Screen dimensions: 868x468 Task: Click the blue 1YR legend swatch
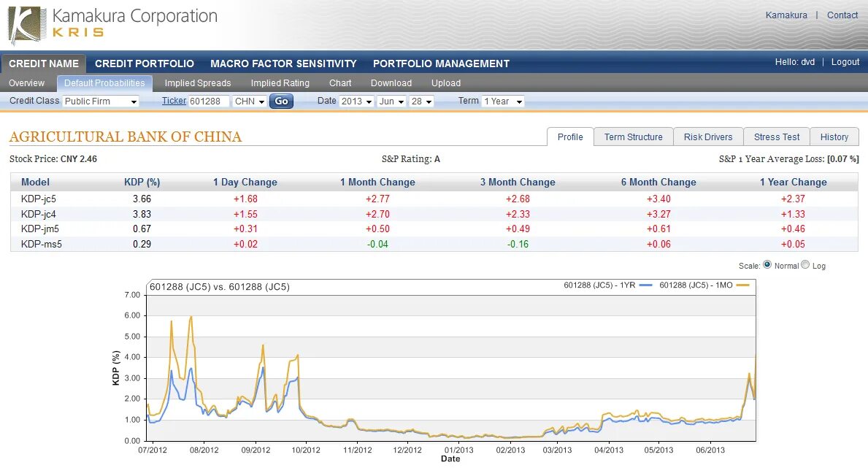[x=645, y=285]
